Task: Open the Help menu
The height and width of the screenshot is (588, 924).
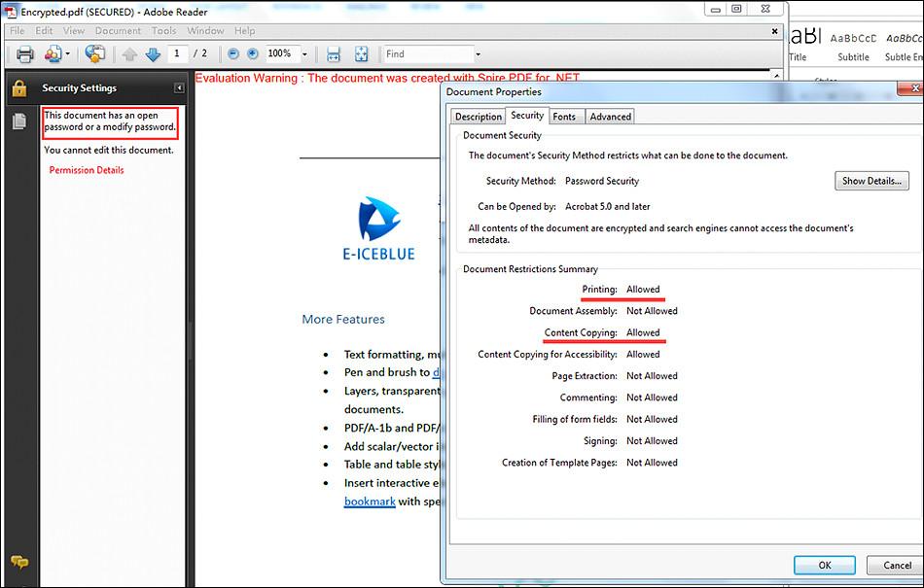Action: click(244, 30)
